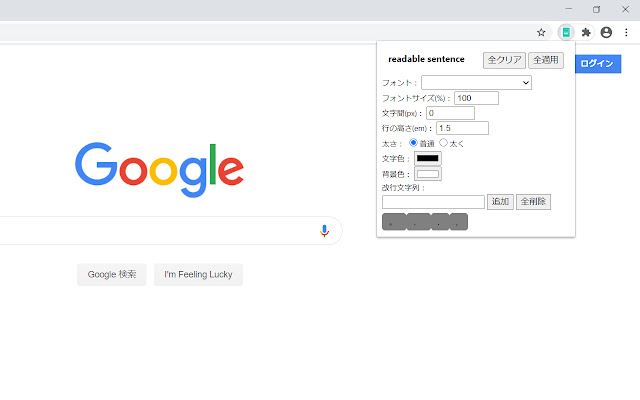
Task: Open the 文字色 black color swatch
Action: click(x=428, y=158)
